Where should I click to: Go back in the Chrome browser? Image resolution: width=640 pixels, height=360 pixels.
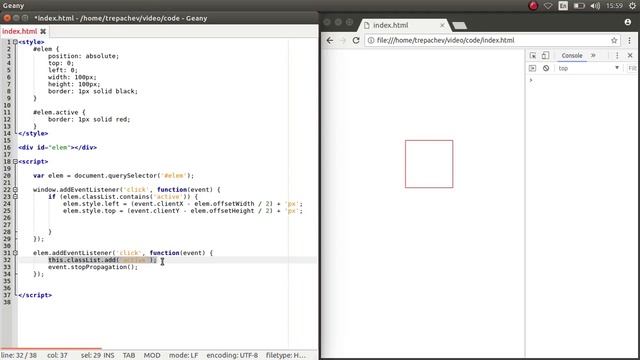click(330, 40)
